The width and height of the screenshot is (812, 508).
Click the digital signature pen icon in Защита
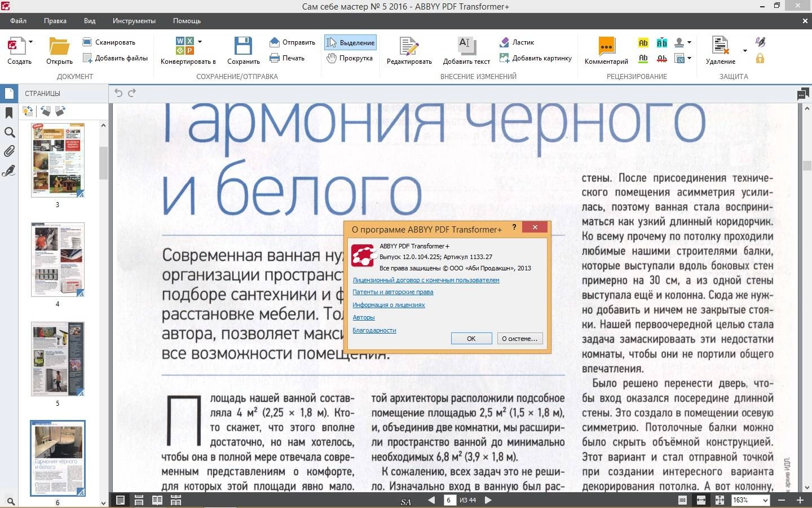[x=760, y=42]
